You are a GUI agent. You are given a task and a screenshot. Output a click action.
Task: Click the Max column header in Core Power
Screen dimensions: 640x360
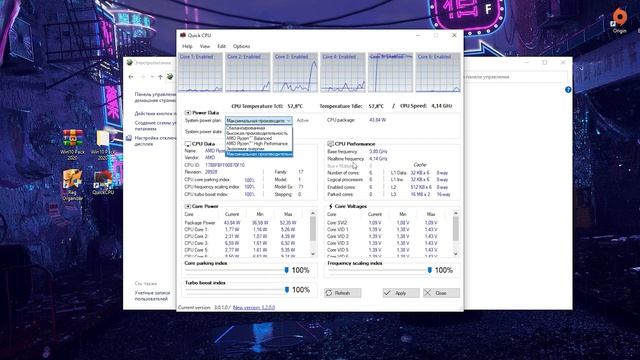pos(288,214)
